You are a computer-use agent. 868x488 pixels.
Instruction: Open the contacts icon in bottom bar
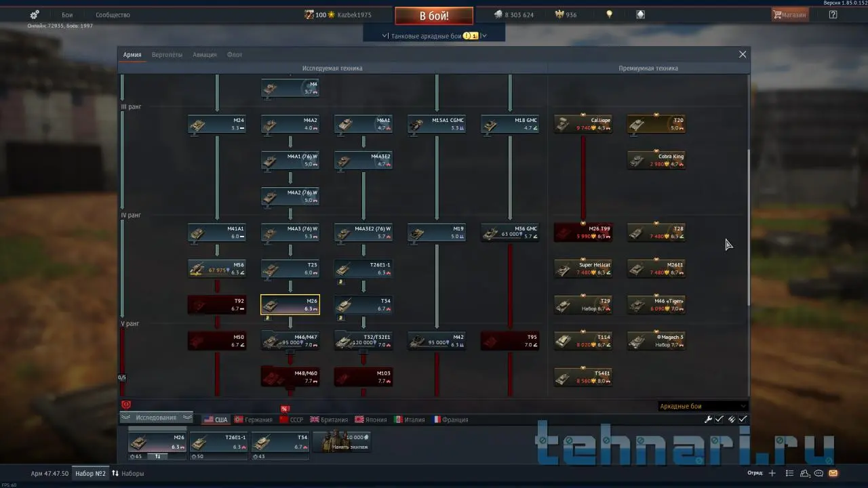pyautogui.click(x=804, y=473)
